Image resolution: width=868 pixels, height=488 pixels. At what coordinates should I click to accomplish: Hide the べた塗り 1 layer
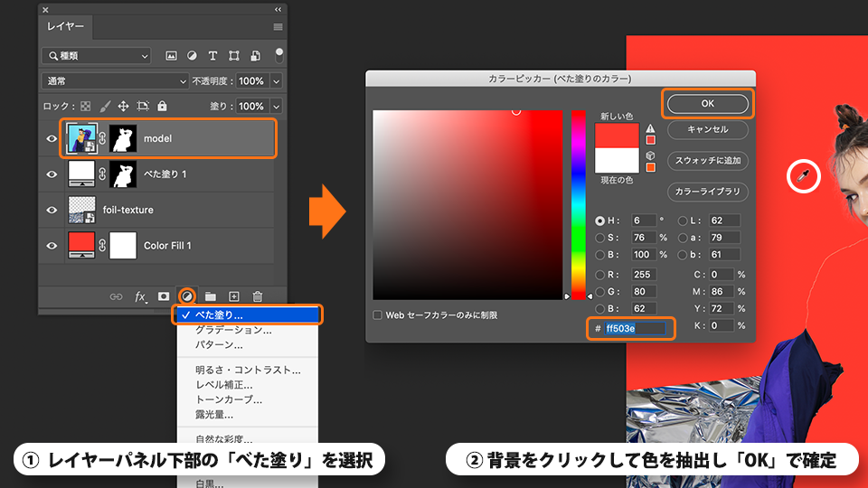(x=52, y=174)
